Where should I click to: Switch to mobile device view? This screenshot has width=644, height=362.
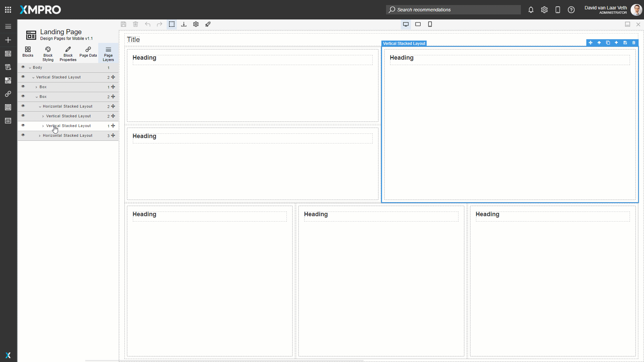coord(430,24)
